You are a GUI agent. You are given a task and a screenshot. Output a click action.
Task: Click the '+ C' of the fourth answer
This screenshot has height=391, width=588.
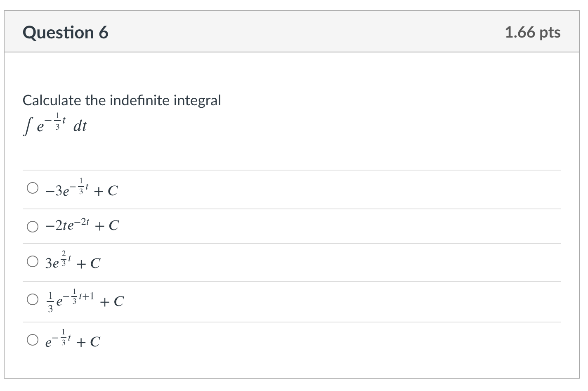tap(112, 301)
